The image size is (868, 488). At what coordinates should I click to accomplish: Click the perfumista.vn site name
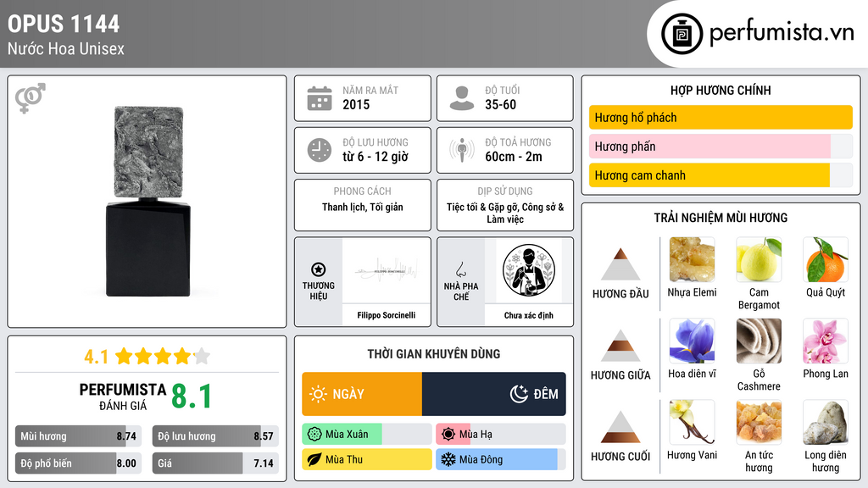[782, 33]
